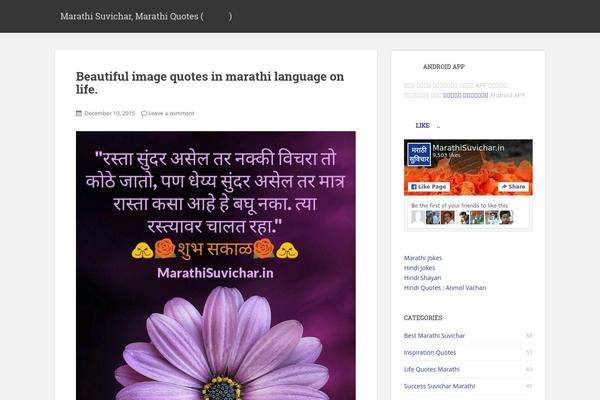
Task: Select the Success Suvichar Marathi category
Action: [439, 386]
